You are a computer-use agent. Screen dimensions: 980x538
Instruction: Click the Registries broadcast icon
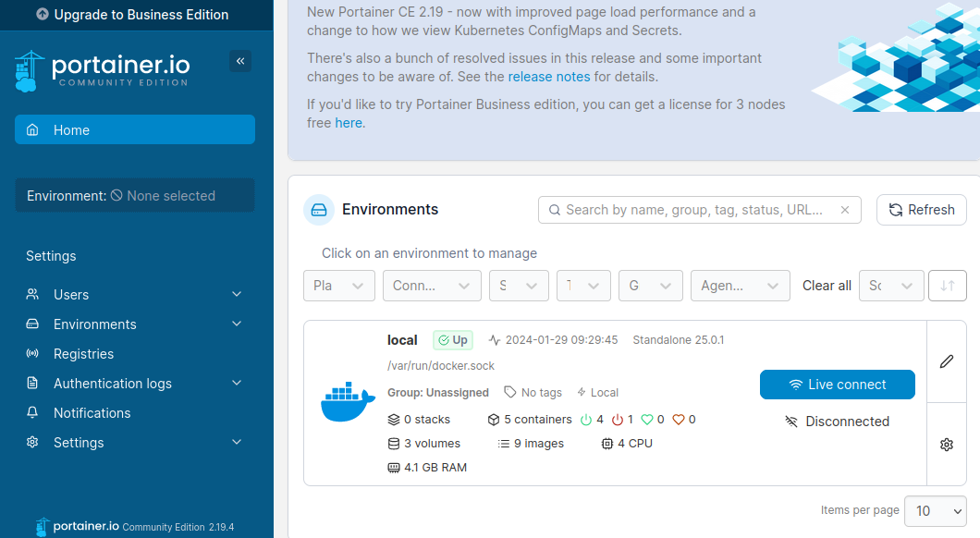(x=32, y=354)
